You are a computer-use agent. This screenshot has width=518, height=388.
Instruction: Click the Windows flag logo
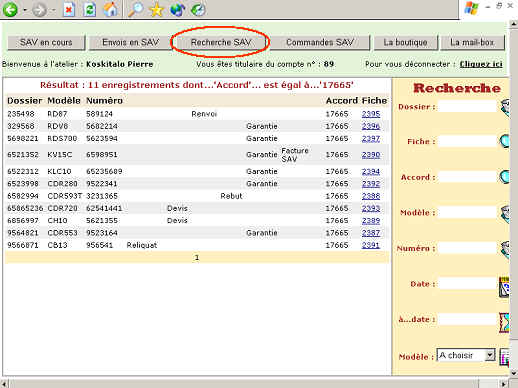pyautogui.click(x=471, y=8)
